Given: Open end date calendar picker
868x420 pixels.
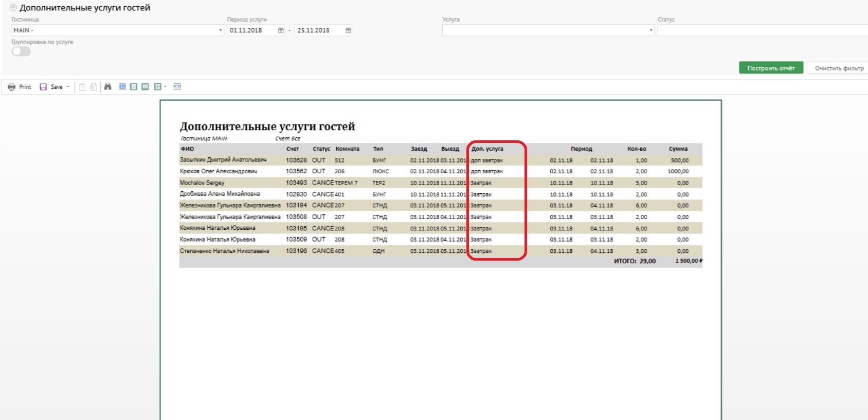Looking at the screenshot, I should click(348, 30).
